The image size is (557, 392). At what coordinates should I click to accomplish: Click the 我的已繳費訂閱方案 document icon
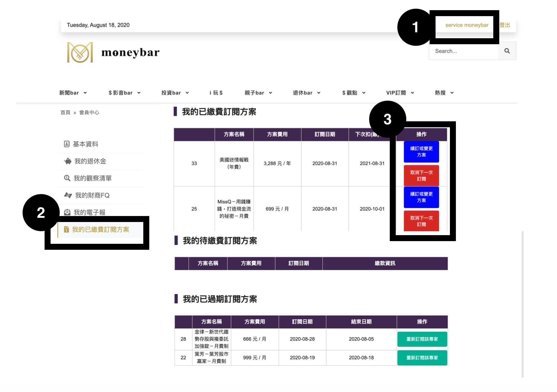[x=66, y=229]
